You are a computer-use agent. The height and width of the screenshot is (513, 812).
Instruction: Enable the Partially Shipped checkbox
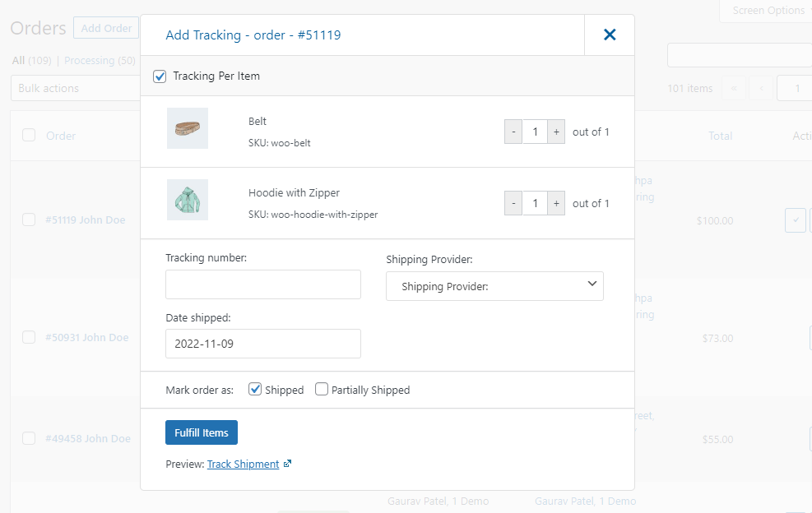click(322, 389)
